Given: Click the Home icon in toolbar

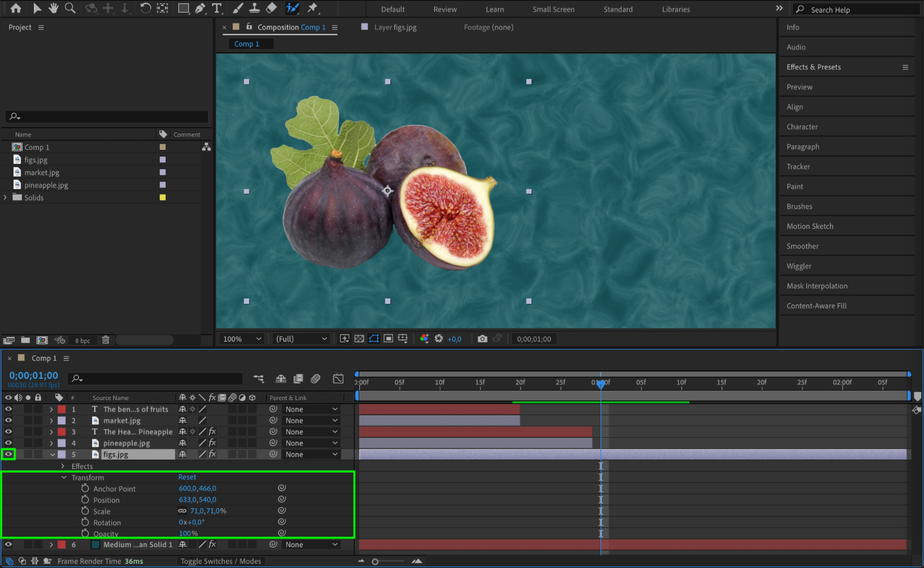Looking at the screenshot, I should pyautogui.click(x=16, y=8).
